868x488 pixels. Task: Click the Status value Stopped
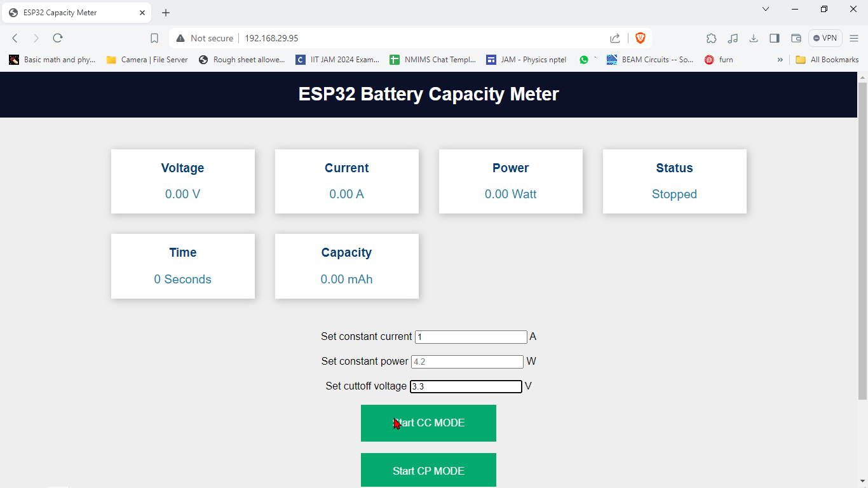(674, 194)
